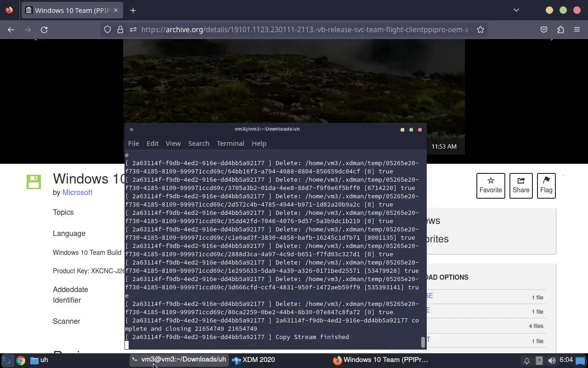The image size is (588, 368).
Task: Switch to the vm3 terminal taskbar button
Action: [x=179, y=360]
